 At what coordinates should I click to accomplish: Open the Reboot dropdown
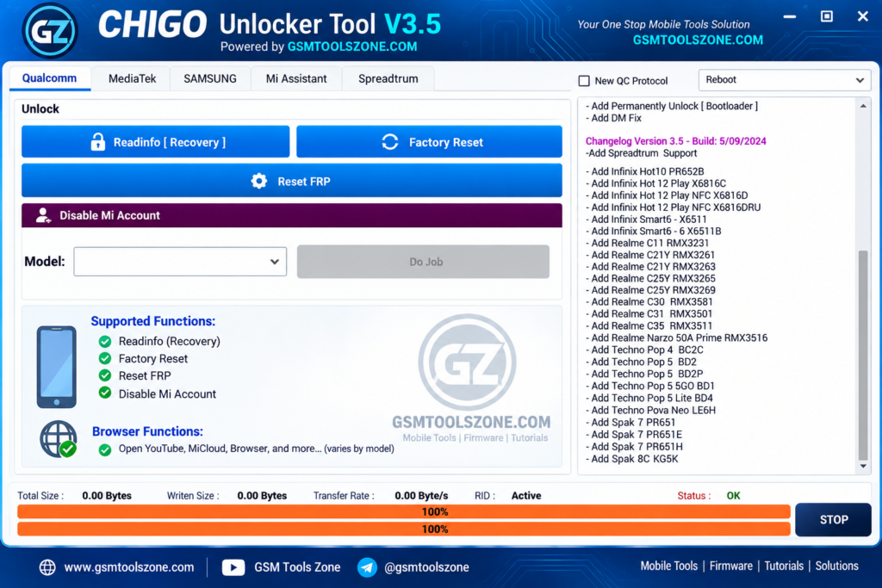point(784,80)
